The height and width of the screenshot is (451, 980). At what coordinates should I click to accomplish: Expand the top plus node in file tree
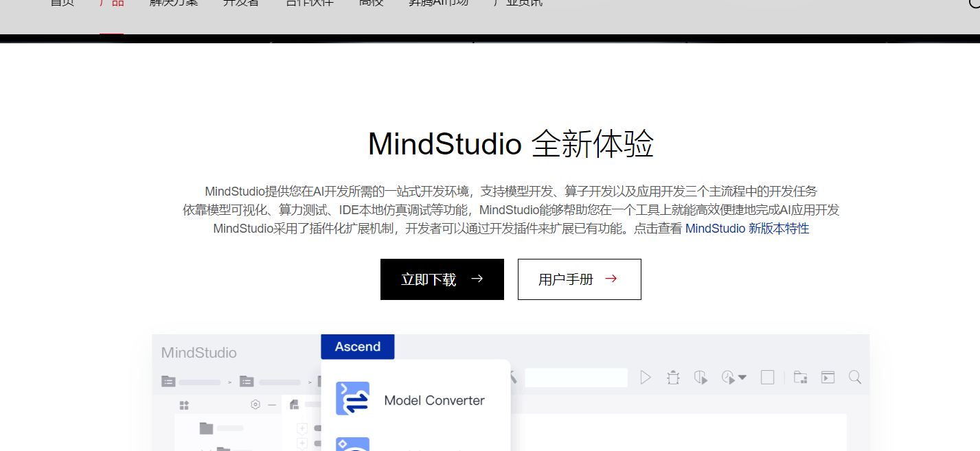tap(302, 428)
